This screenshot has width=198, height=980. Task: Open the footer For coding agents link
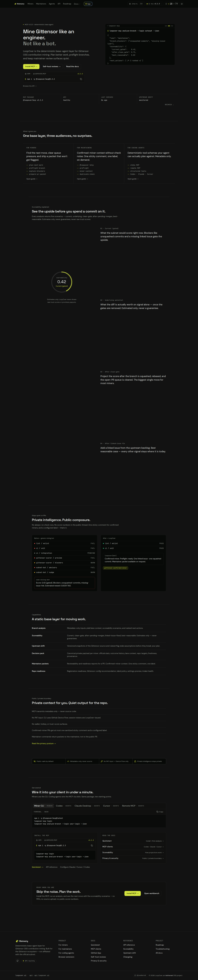(66, 953)
